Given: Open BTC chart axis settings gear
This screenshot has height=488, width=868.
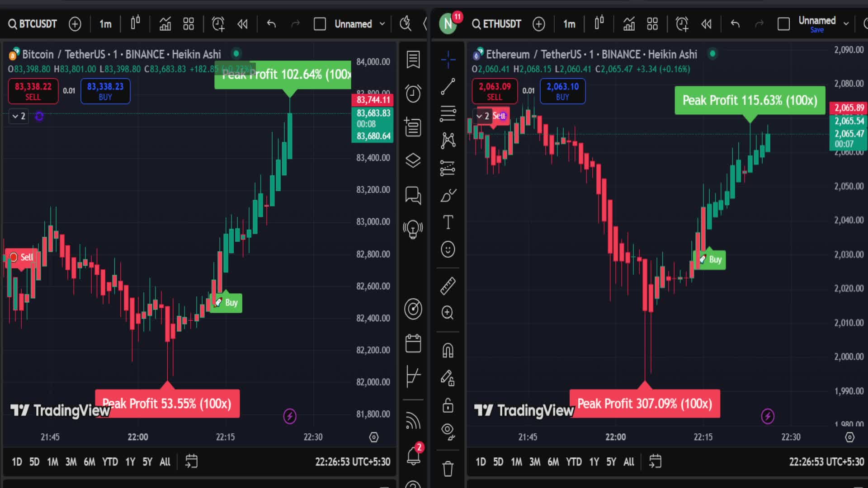Looking at the screenshot, I should [x=374, y=437].
